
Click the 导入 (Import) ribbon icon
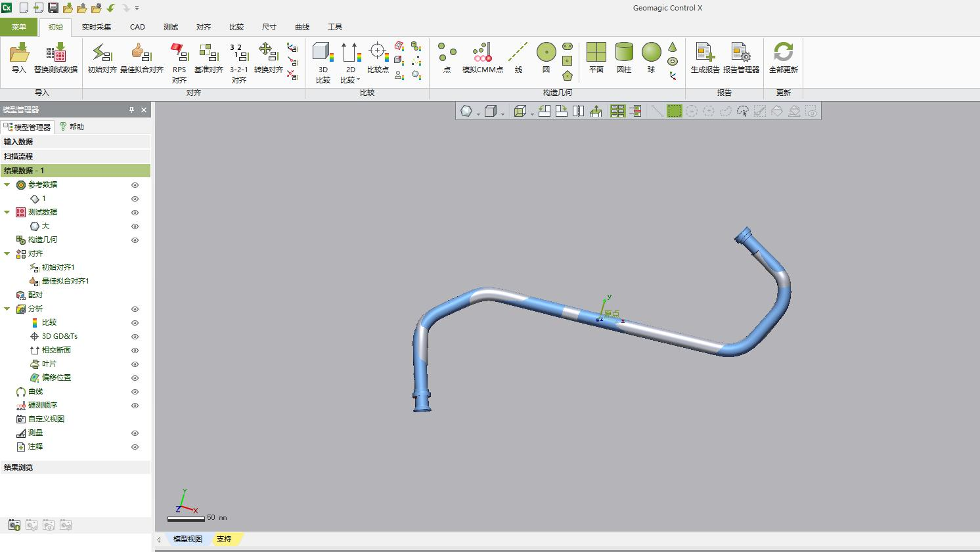coord(19,58)
